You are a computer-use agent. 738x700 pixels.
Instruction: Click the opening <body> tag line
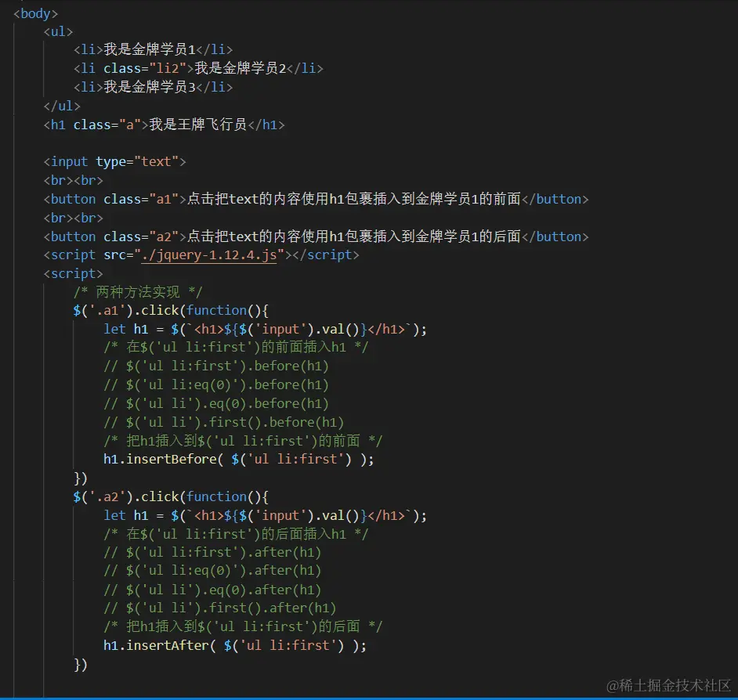tap(35, 13)
